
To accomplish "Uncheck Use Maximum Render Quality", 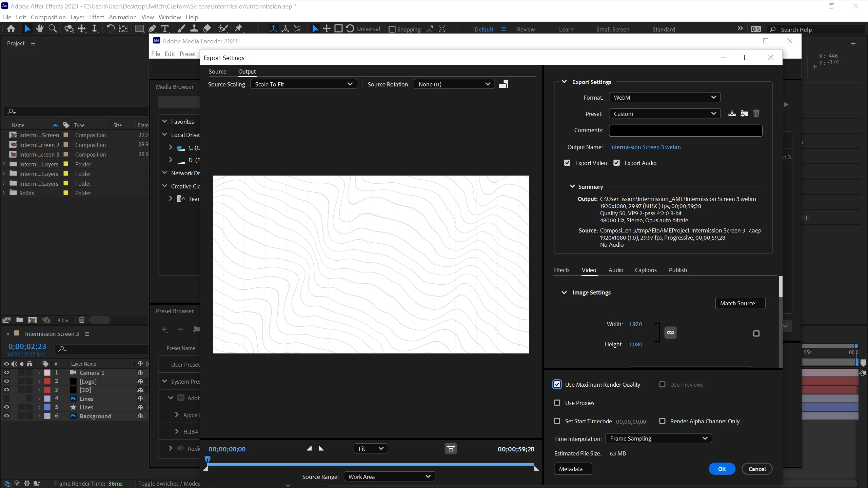I will coord(557,384).
